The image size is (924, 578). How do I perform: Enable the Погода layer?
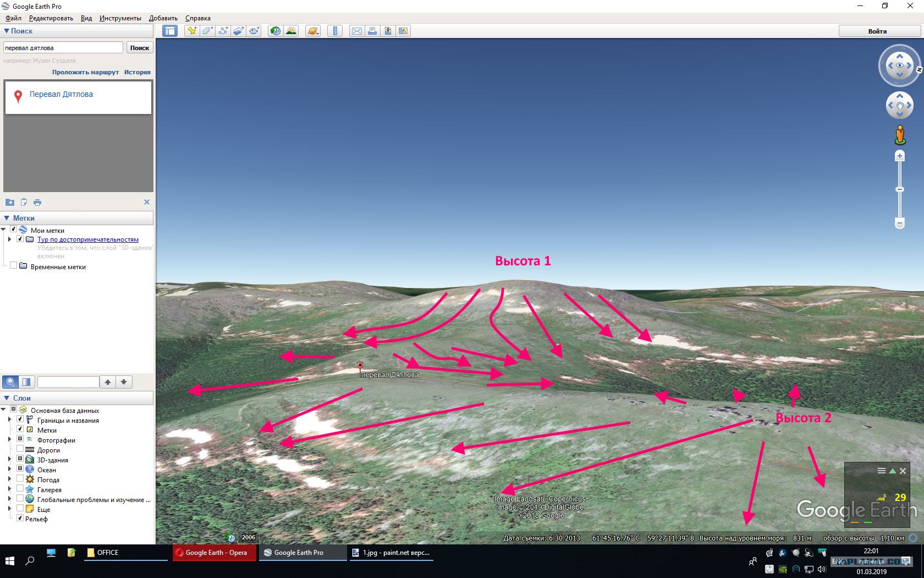tap(20, 479)
